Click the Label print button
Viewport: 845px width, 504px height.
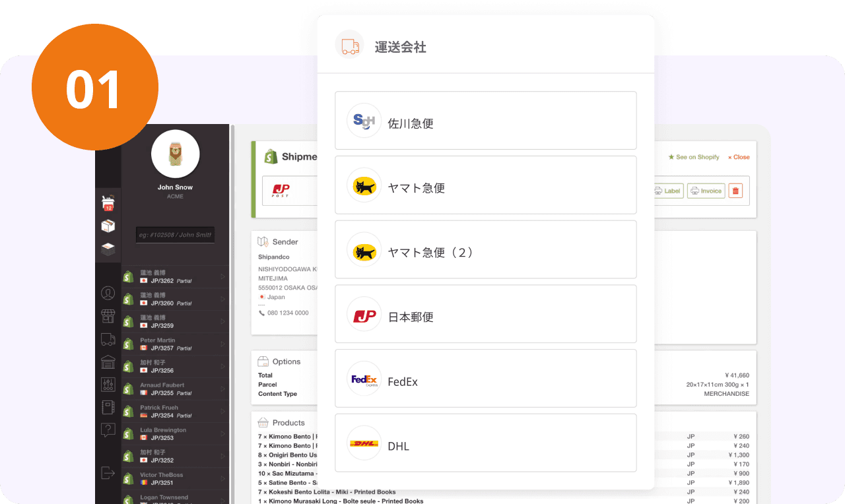[x=667, y=191]
